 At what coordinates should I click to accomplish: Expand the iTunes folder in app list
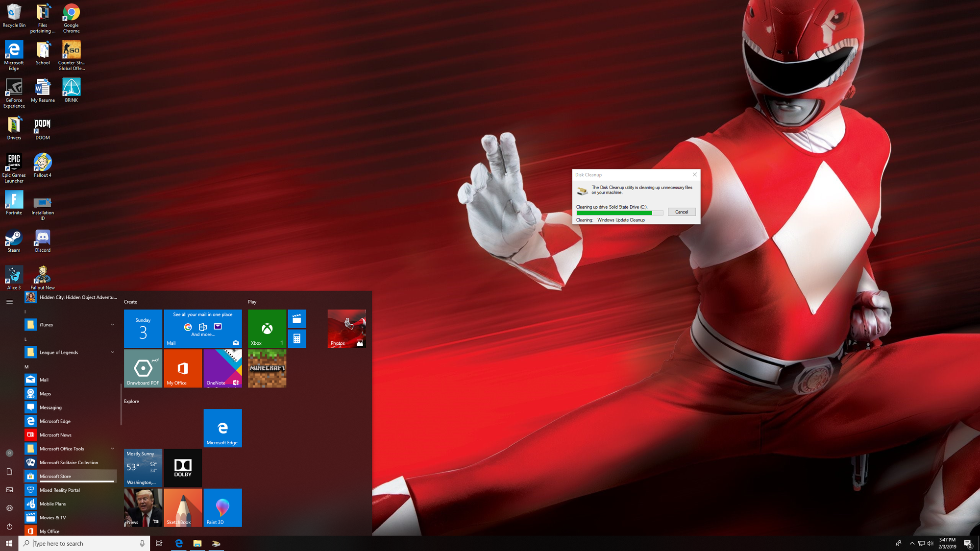(x=71, y=325)
